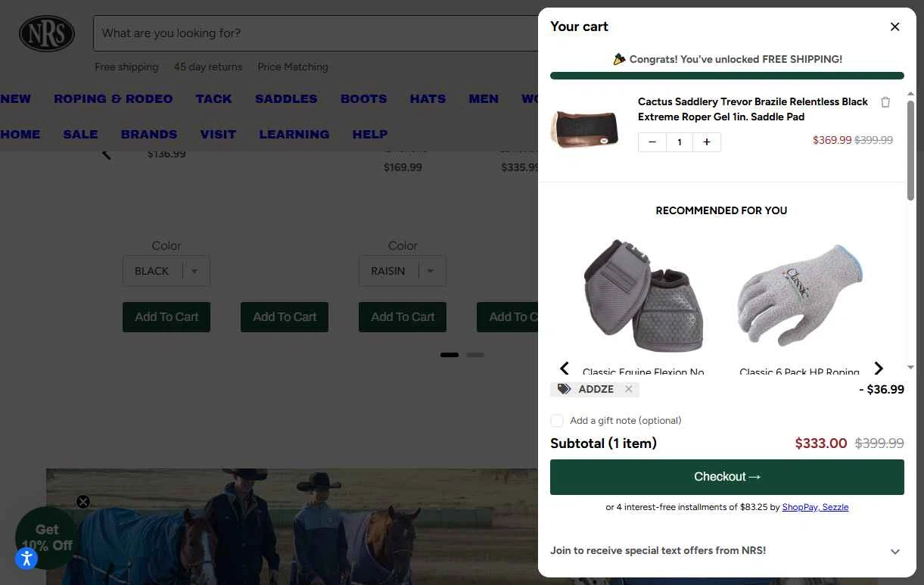Viewport: 924px width, 585px height.
Task: Open the Get 10% Off offer badge
Action: [x=46, y=537]
